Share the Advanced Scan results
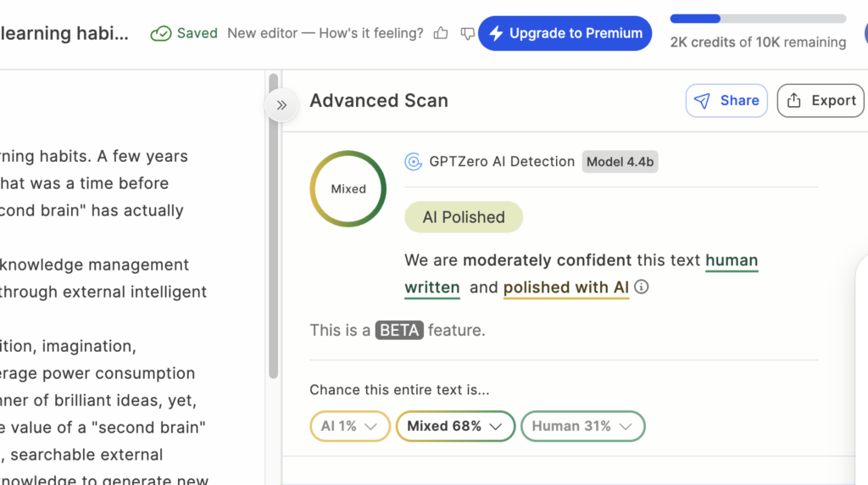 coord(726,100)
